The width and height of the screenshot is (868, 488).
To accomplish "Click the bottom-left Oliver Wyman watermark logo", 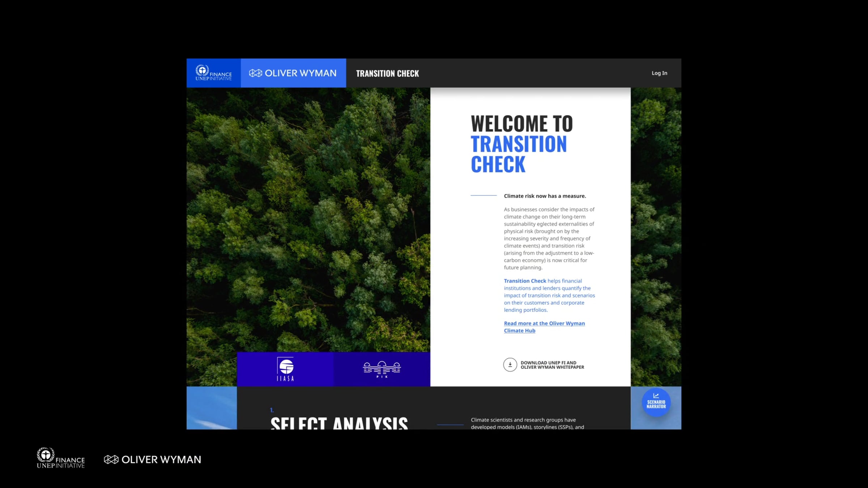I will 152,459.
